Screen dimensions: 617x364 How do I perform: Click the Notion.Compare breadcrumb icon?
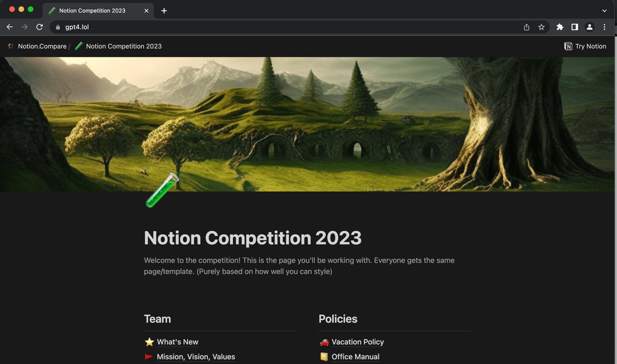[x=10, y=46]
